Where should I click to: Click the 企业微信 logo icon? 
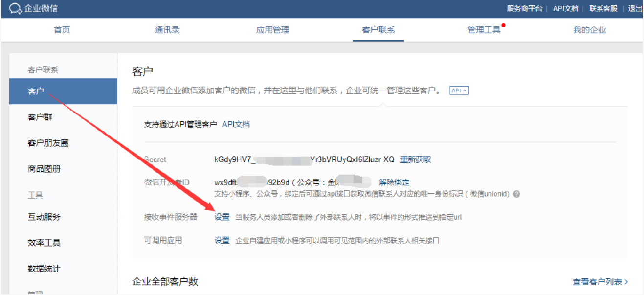15,8
